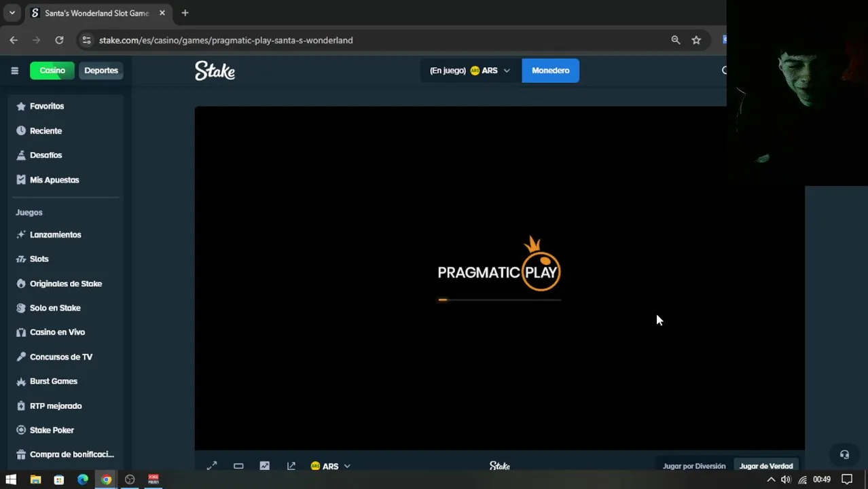This screenshot has height=489, width=868.
Task: Open Microsoft Edge from taskbar
Action: (83, 479)
